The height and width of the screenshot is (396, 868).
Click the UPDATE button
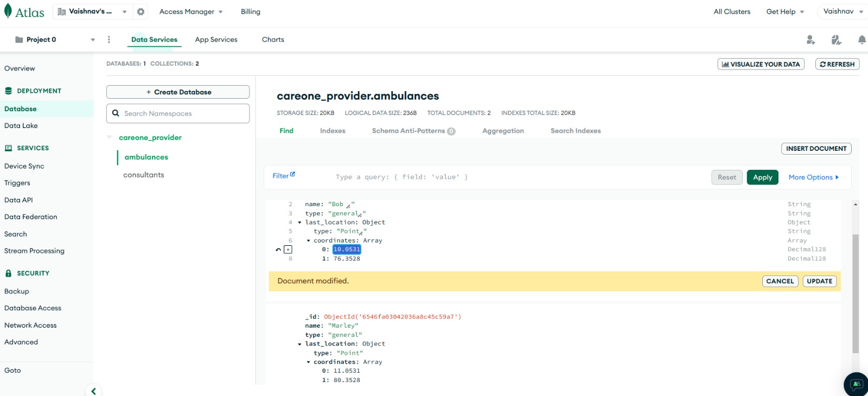(819, 281)
